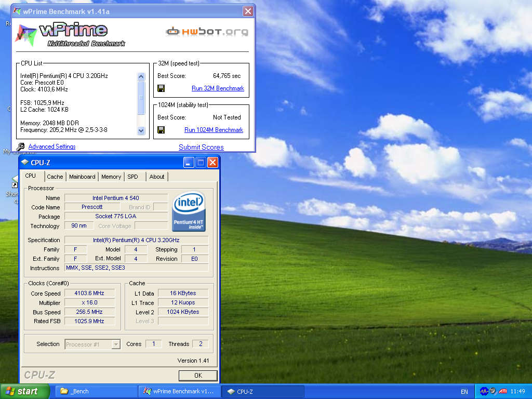532x399 pixels.
Task: Click the Specification field in CPU-Z
Action: click(x=136, y=240)
